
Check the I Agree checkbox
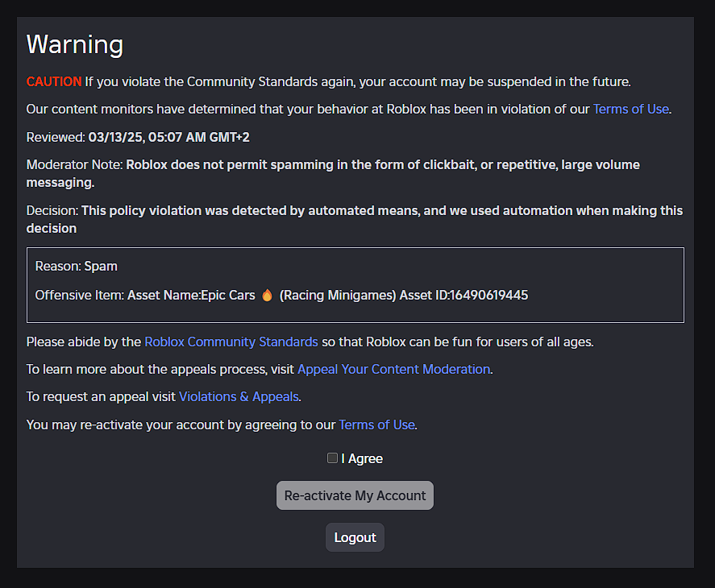coord(332,458)
